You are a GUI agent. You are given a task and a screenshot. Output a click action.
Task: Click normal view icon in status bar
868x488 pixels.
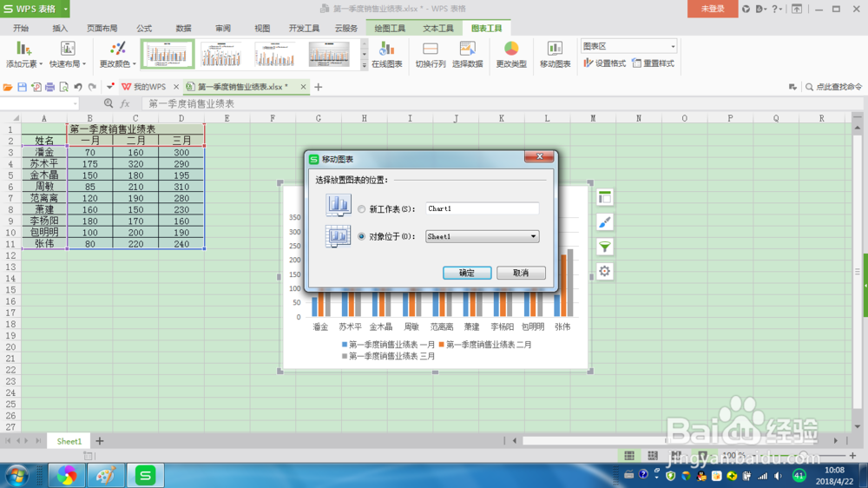click(629, 455)
